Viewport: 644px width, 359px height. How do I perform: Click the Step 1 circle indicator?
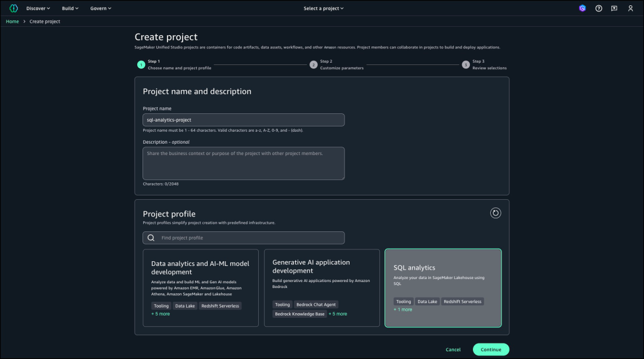pyautogui.click(x=141, y=64)
